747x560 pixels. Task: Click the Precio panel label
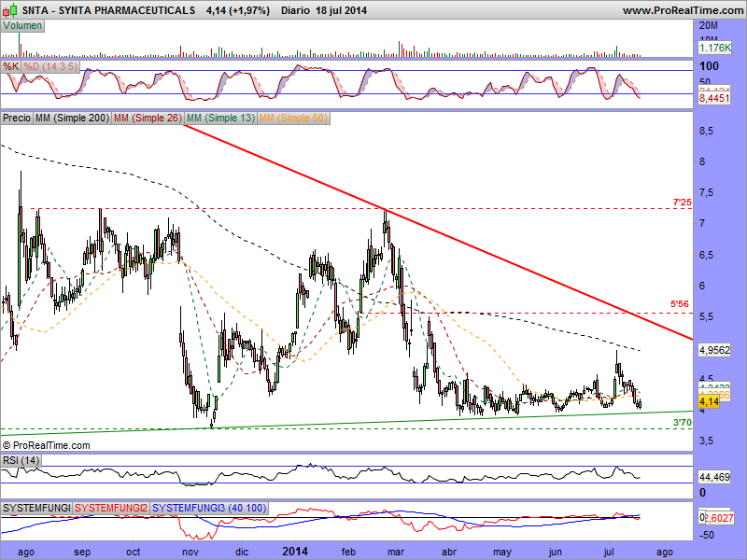(17, 118)
